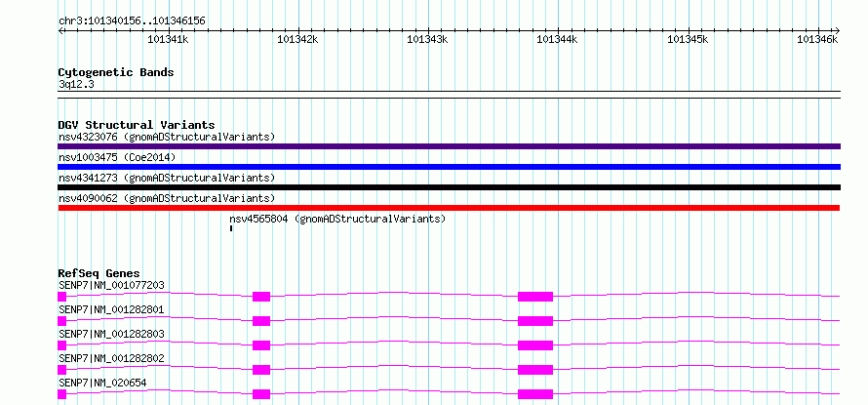Click the tiny nsv4565804 variant mark
Viewport: 868px width, 405px height.
(x=231, y=228)
